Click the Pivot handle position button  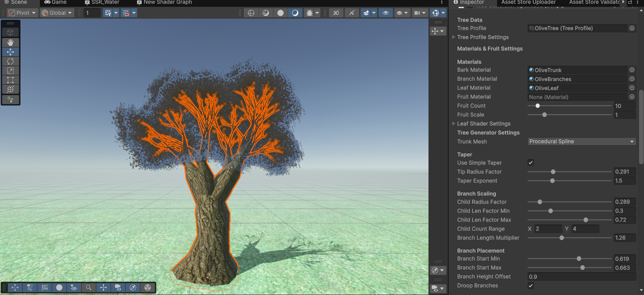pyautogui.click(x=22, y=13)
